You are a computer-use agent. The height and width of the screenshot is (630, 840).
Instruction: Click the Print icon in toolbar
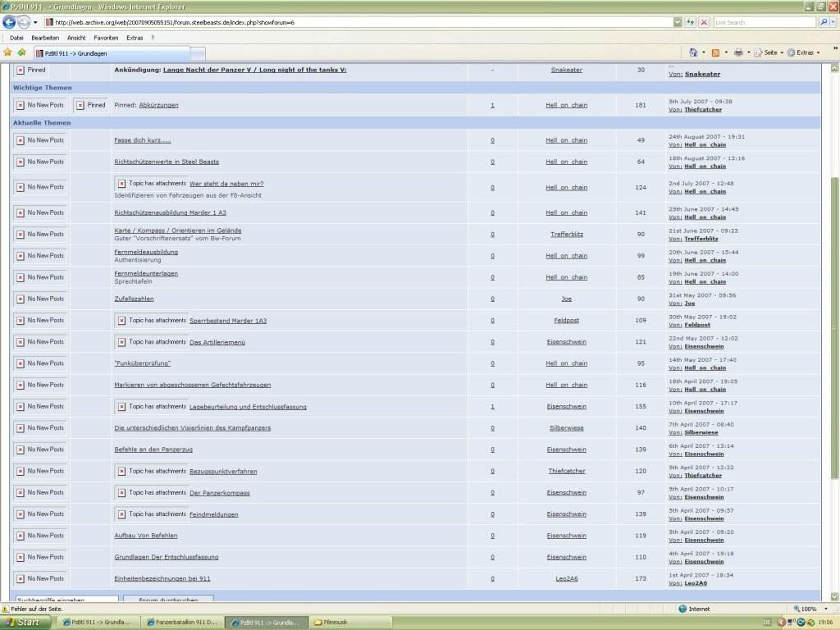pyautogui.click(x=738, y=52)
